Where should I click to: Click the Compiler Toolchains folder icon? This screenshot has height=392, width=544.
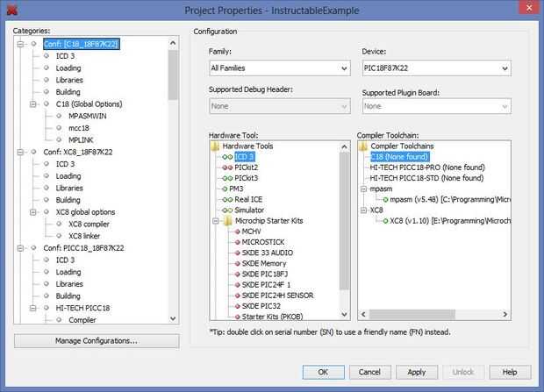click(x=363, y=146)
